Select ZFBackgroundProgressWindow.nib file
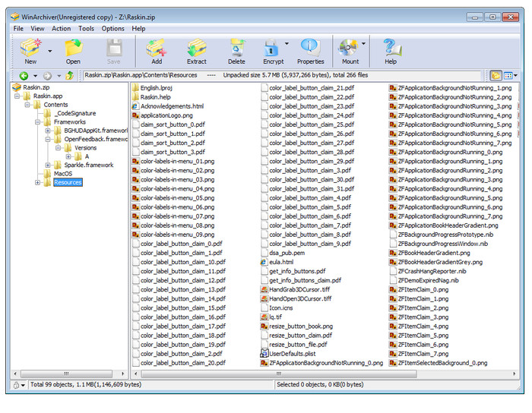 (x=443, y=244)
